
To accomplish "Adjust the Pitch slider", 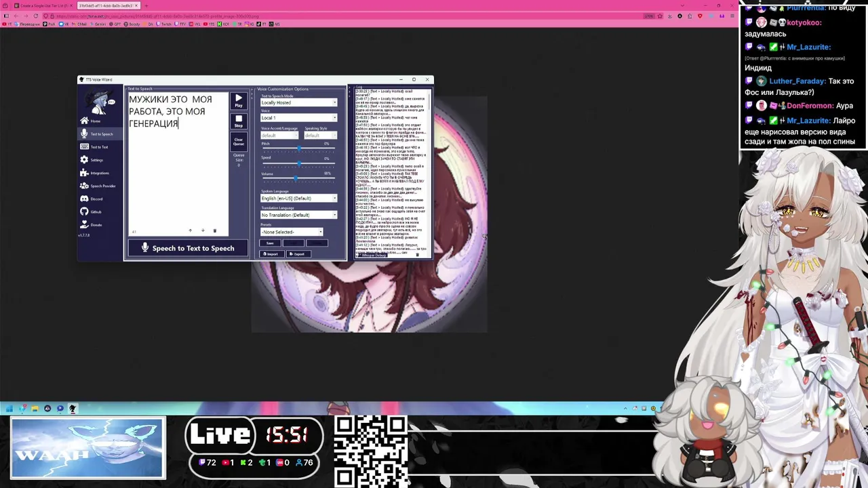I will tap(298, 149).
